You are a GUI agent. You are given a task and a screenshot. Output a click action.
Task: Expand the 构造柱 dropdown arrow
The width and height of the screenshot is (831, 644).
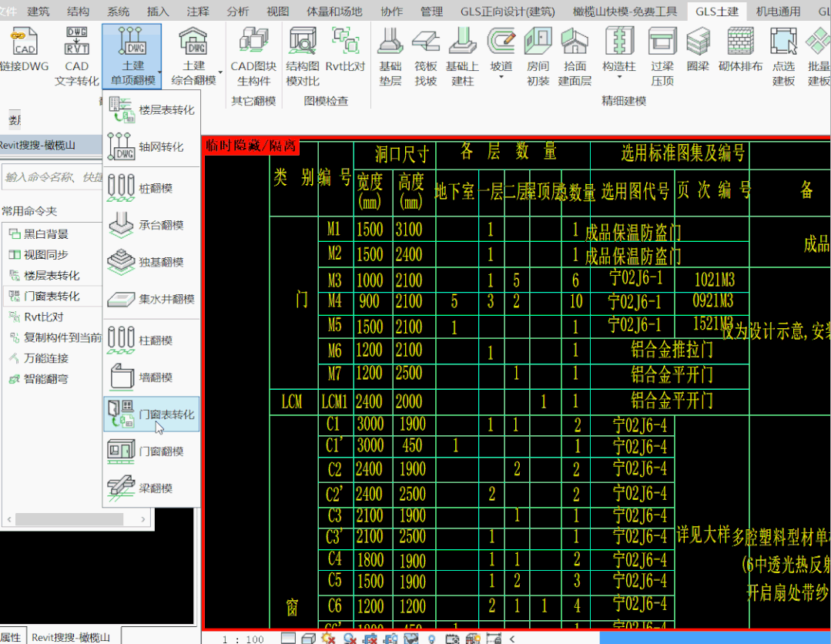(x=619, y=77)
